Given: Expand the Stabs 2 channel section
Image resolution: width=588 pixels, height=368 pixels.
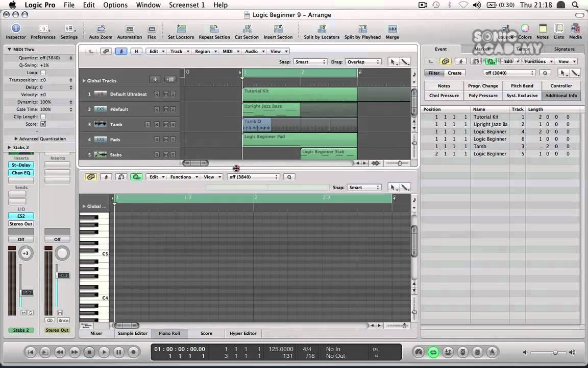Looking at the screenshot, I should pyautogui.click(x=9, y=148).
